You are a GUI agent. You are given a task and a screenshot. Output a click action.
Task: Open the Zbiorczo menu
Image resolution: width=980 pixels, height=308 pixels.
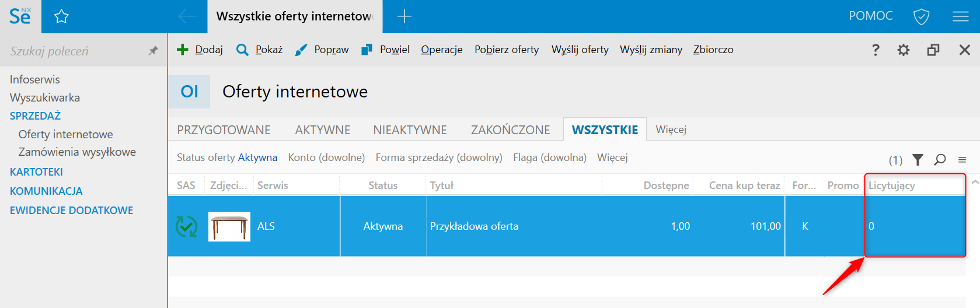tap(713, 50)
